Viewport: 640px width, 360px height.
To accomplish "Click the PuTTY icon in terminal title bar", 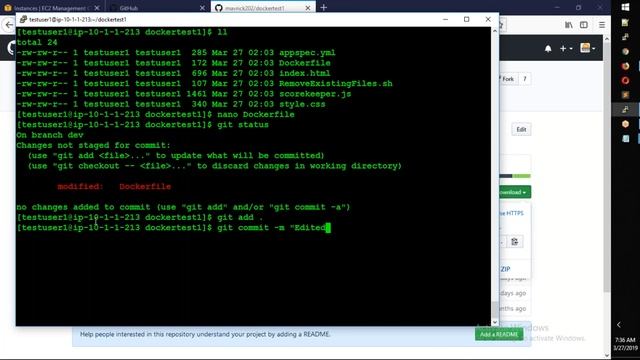I will 23,19.
